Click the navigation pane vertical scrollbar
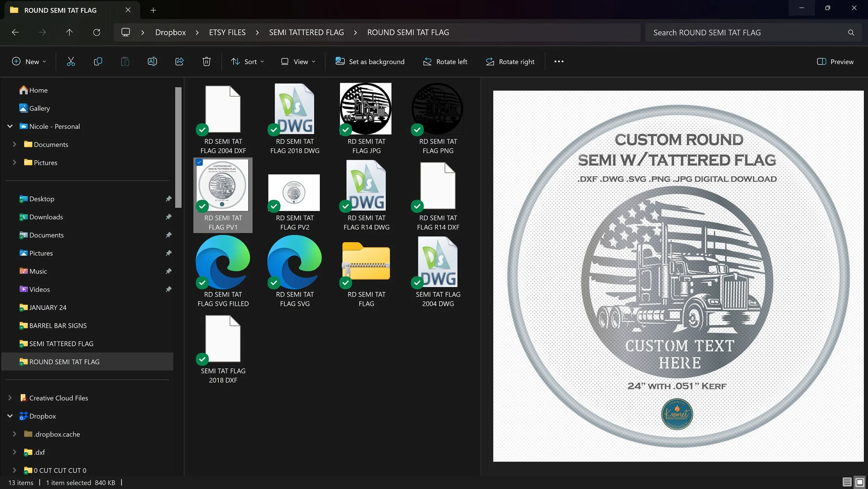Screen dimensions: 868x489 pyautogui.click(x=178, y=147)
